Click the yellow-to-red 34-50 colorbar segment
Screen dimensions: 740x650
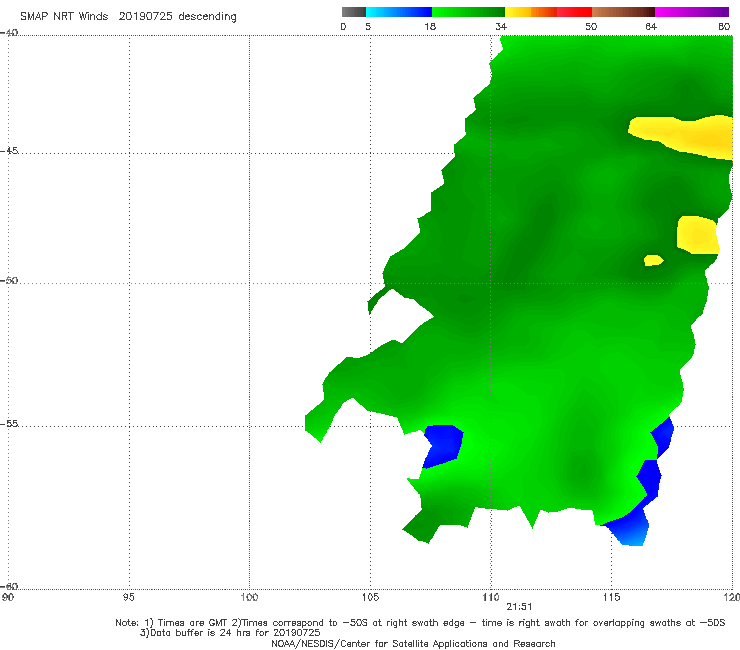pyautogui.click(x=548, y=12)
